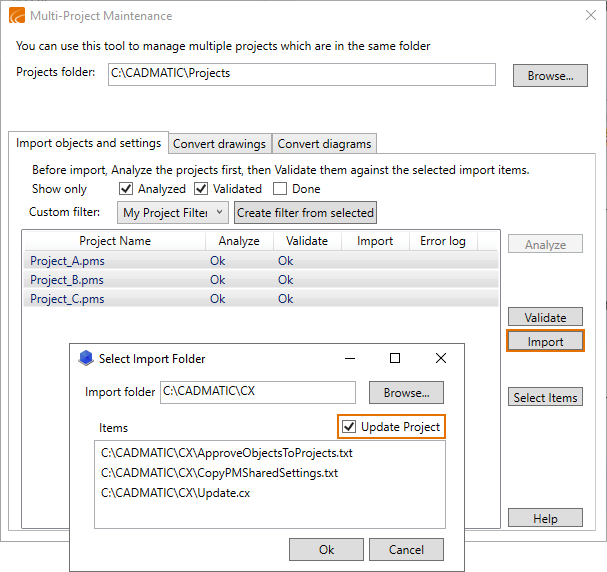Click Ok in Select Import Folder dialog
The width and height of the screenshot is (607, 572).
[x=326, y=549]
